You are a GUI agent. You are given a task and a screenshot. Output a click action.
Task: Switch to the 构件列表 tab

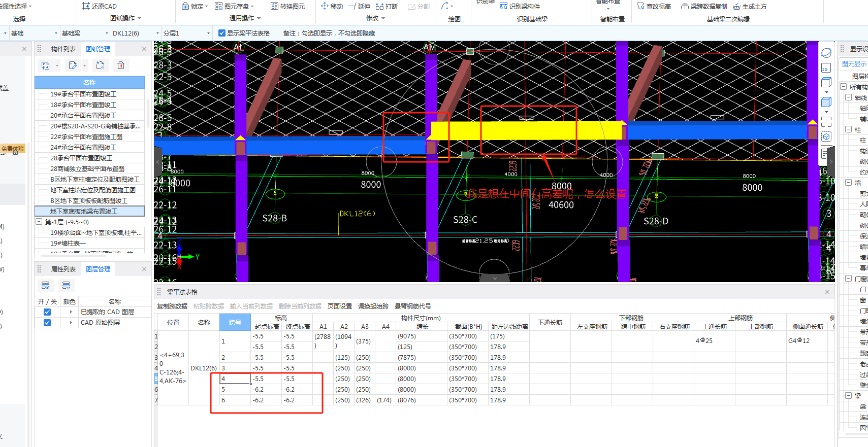pos(63,49)
